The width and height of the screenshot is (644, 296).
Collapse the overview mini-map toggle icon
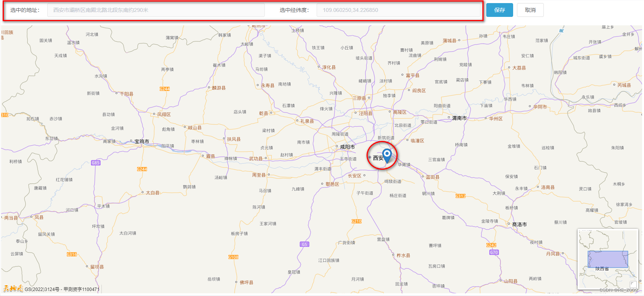(x=633, y=284)
